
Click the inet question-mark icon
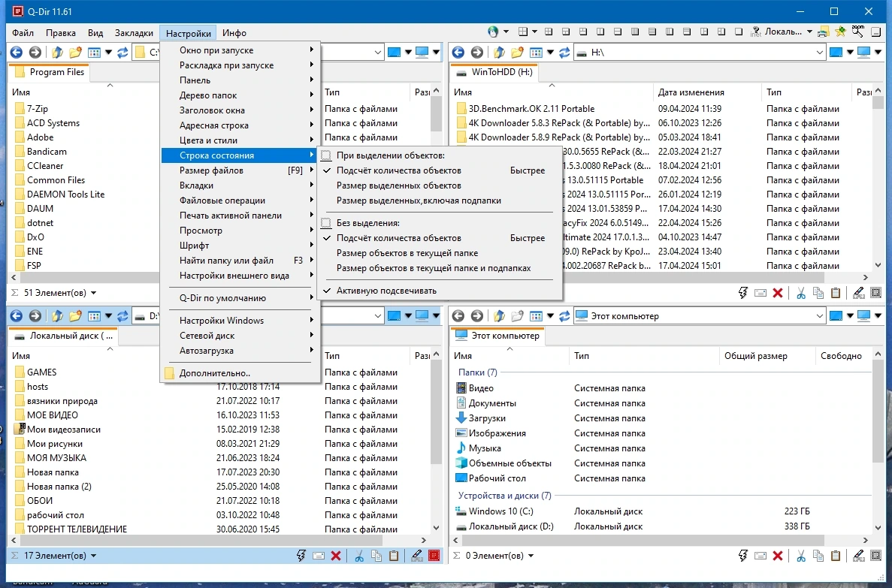pos(755,32)
